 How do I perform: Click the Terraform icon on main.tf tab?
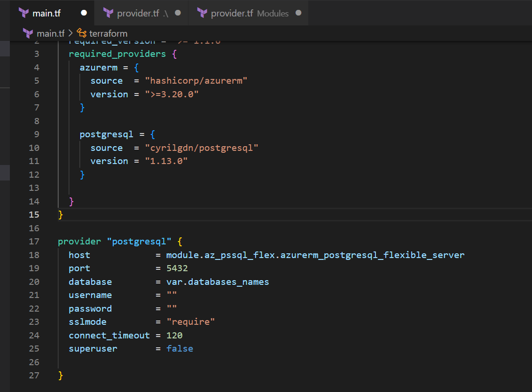23,13
